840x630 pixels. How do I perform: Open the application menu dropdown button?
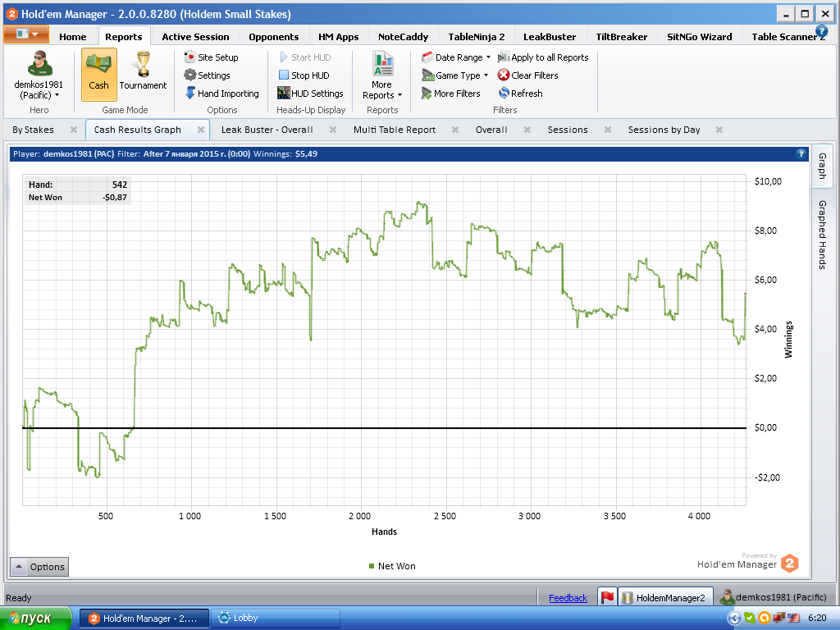26,34
